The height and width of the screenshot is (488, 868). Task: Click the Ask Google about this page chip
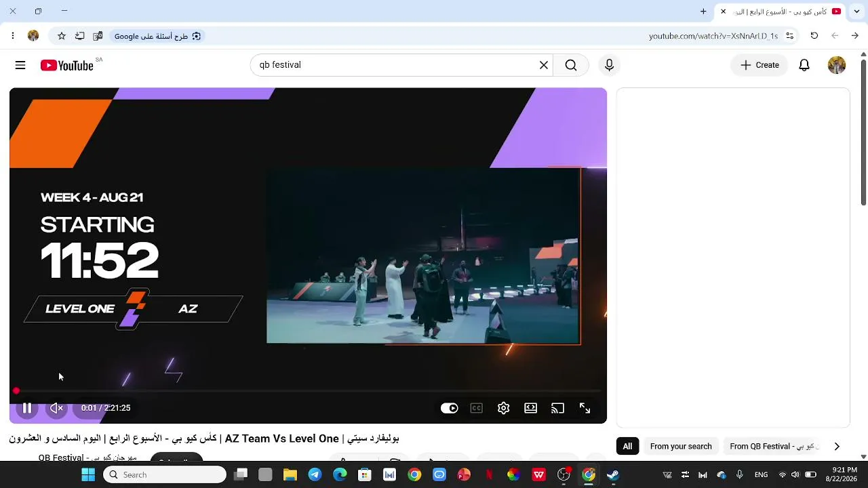click(x=158, y=36)
